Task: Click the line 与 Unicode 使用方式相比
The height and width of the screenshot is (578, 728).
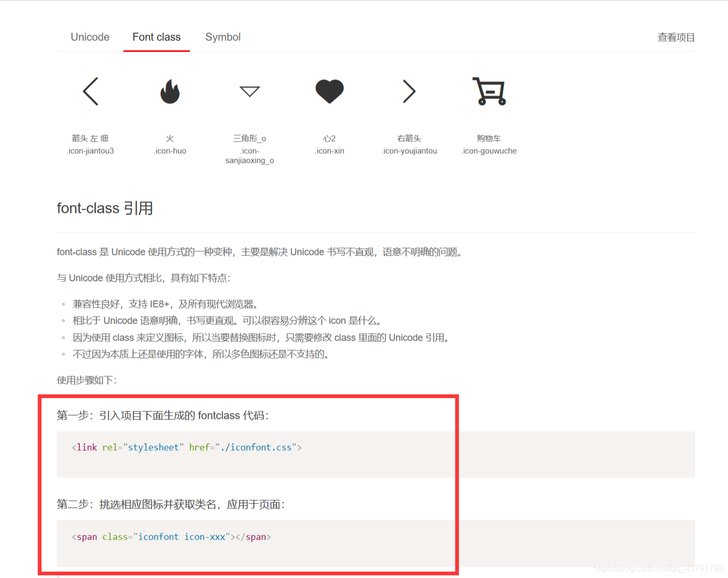Action: [144, 278]
